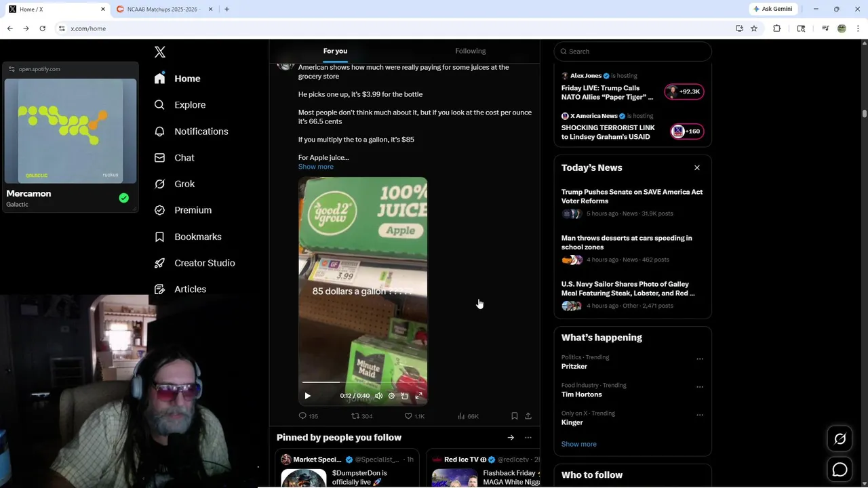Open the Chrome profile avatar
The height and width of the screenshot is (488, 868).
point(842,28)
